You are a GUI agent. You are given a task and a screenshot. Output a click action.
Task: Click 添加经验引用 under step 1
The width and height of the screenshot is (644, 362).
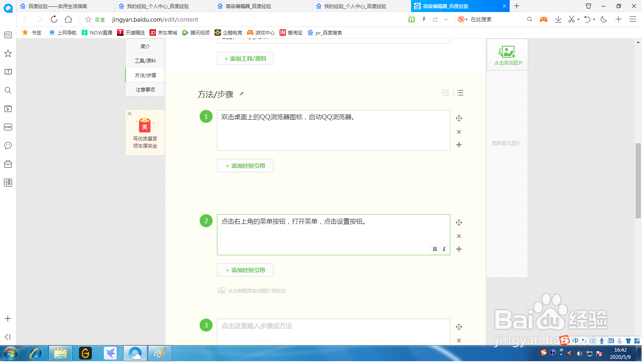click(x=245, y=165)
